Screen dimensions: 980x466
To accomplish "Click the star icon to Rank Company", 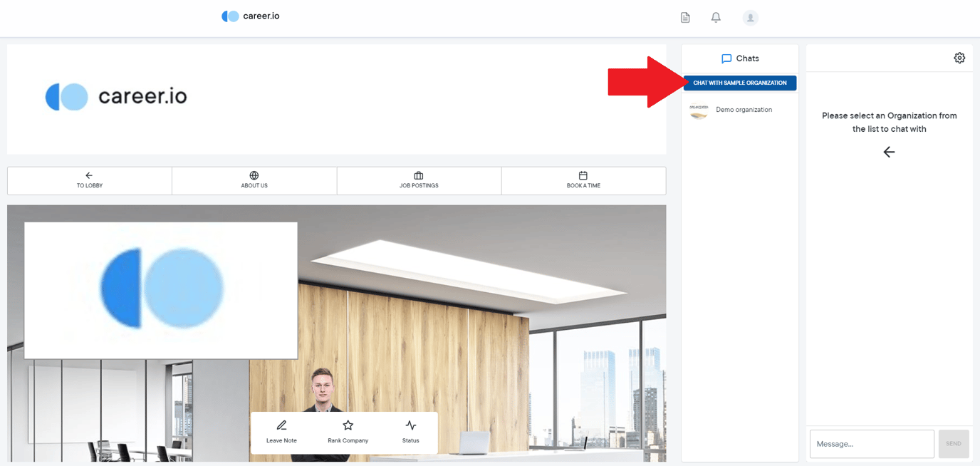I will coord(348,425).
